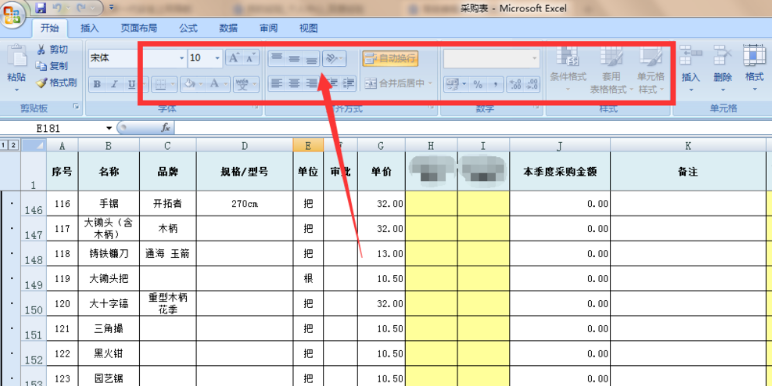This screenshot has height=386, width=772.
Task: Open the 单元格样式 cell styles menu
Action: click(650, 69)
